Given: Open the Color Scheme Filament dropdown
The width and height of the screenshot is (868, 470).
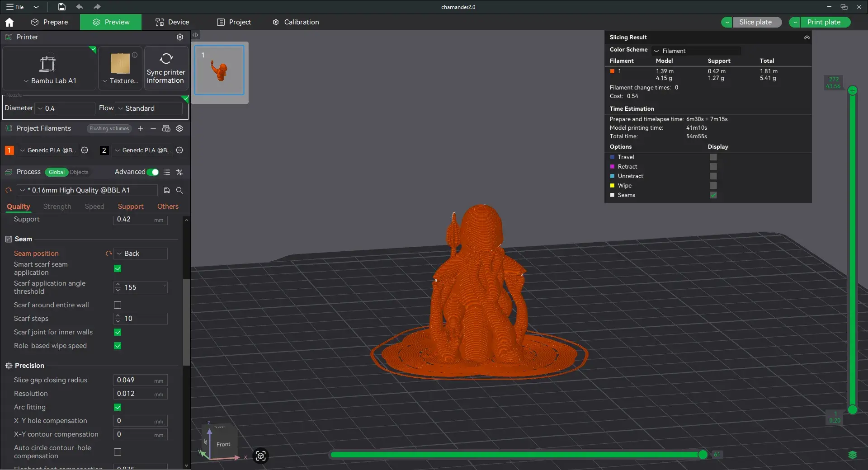Looking at the screenshot, I should [x=696, y=51].
